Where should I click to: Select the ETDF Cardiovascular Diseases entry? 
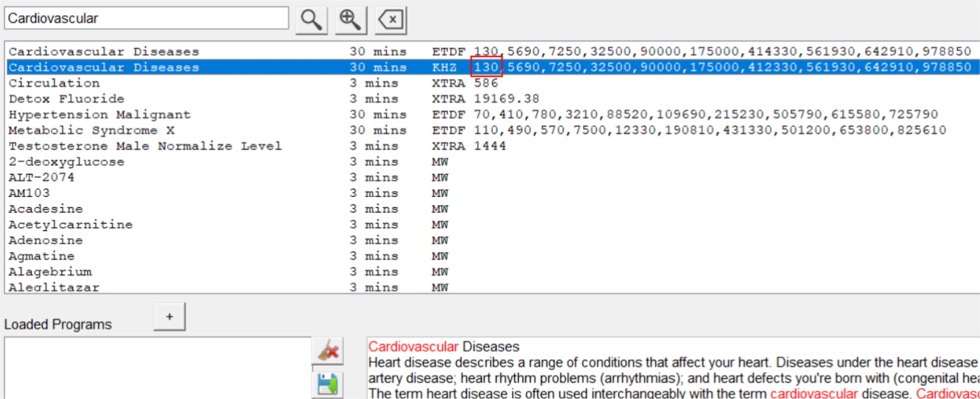coord(104,52)
